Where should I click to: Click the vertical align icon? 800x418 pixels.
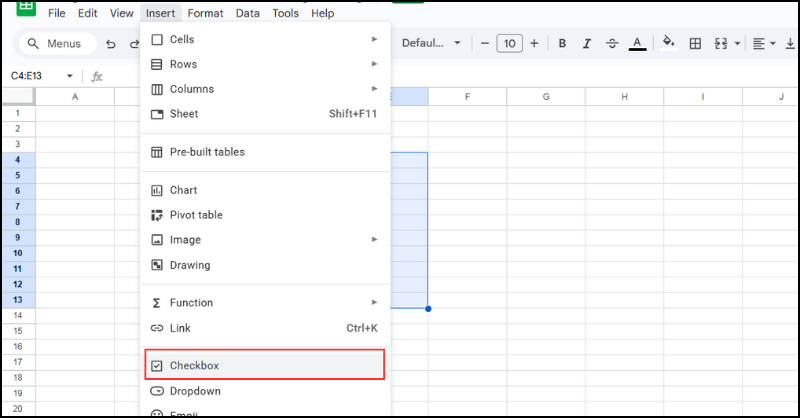(x=790, y=43)
